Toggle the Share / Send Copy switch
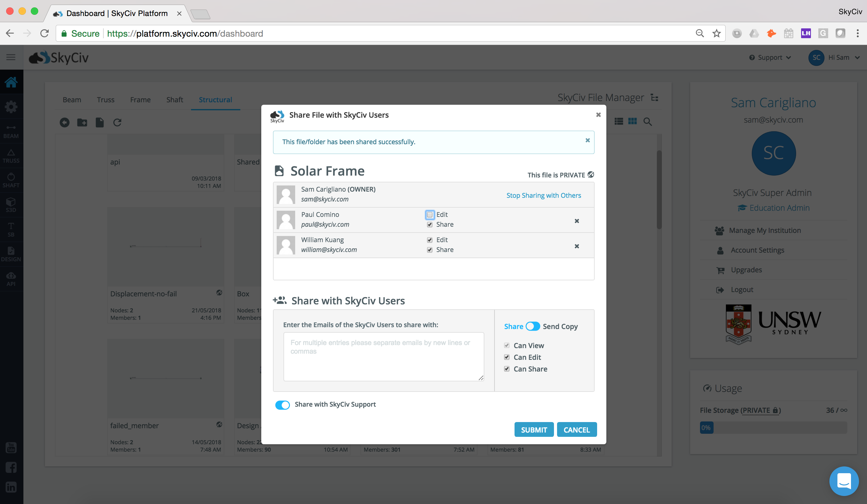 pyautogui.click(x=533, y=326)
